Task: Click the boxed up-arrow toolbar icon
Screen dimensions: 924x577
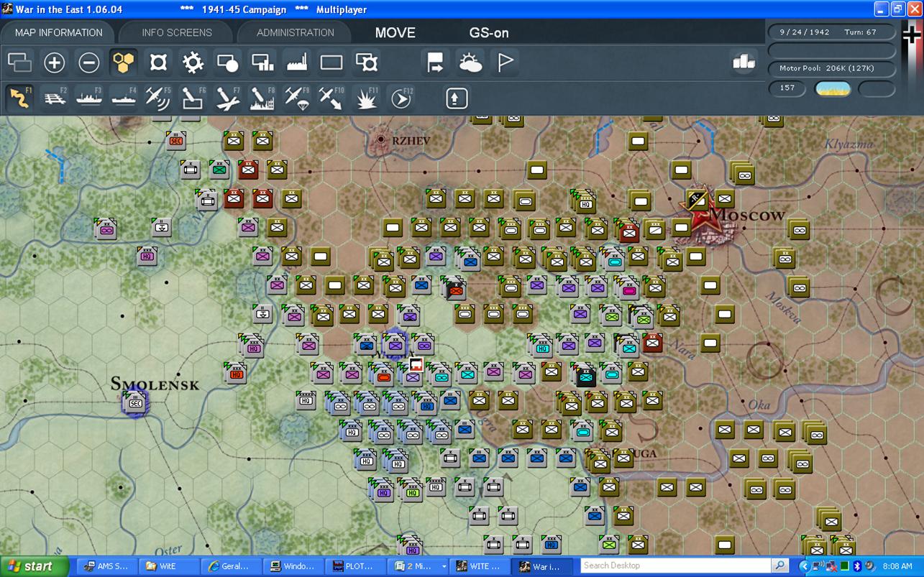Action: 457,98
